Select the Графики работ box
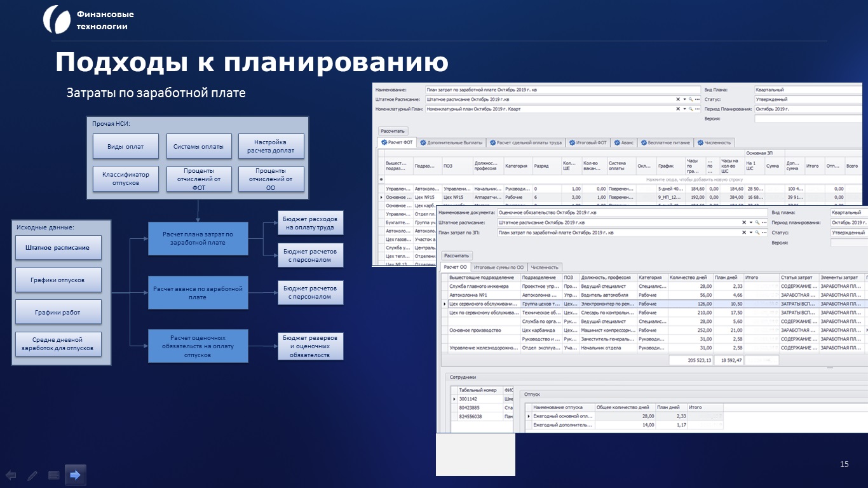The width and height of the screenshot is (868, 488). coord(58,312)
